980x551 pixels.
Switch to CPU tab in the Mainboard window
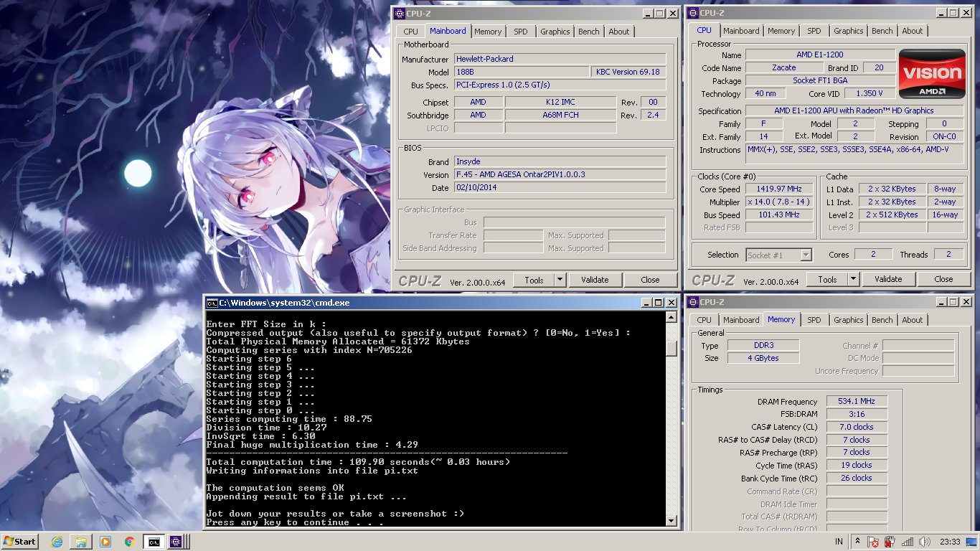[x=410, y=32]
